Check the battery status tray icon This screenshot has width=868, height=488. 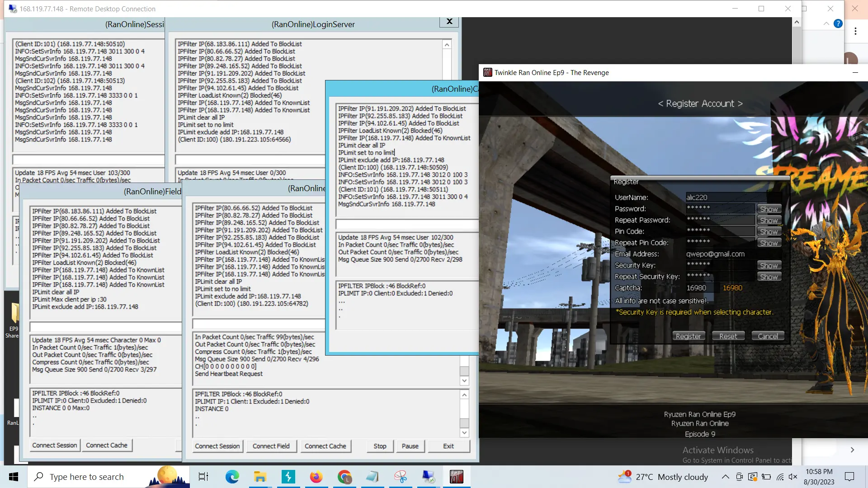[766, 477]
